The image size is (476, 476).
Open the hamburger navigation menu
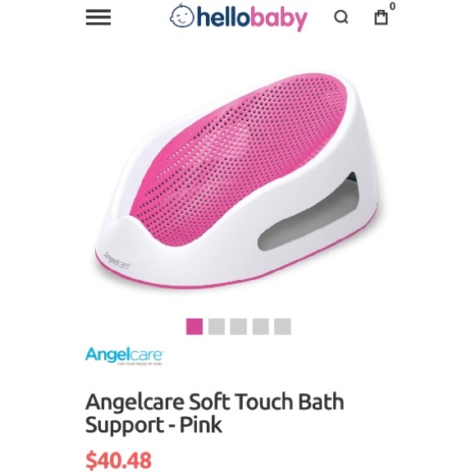pos(98,17)
